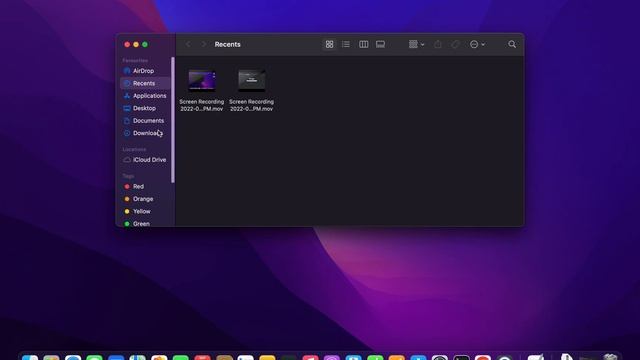Click the Applications sidebar icon
The width and height of the screenshot is (640, 360).
[x=127, y=96]
